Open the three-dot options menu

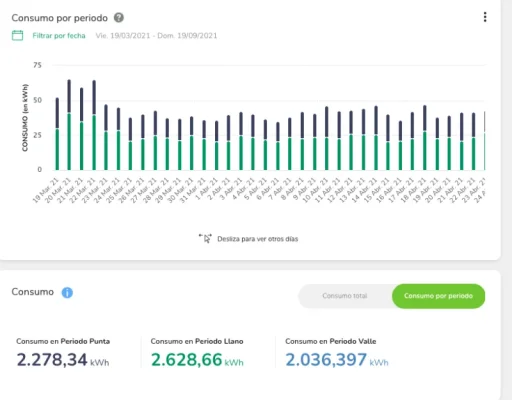485,17
